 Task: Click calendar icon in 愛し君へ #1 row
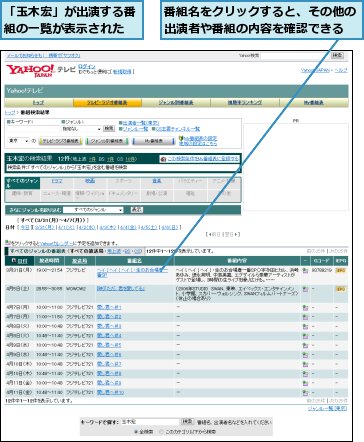305,308
